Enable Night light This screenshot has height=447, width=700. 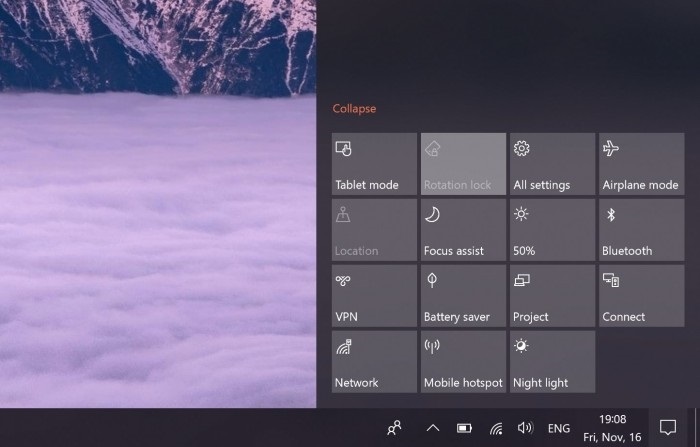(x=552, y=362)
